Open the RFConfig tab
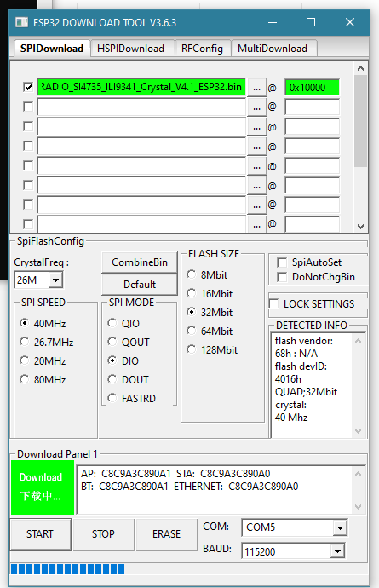The image size is (379, 588). click(202, 49)
